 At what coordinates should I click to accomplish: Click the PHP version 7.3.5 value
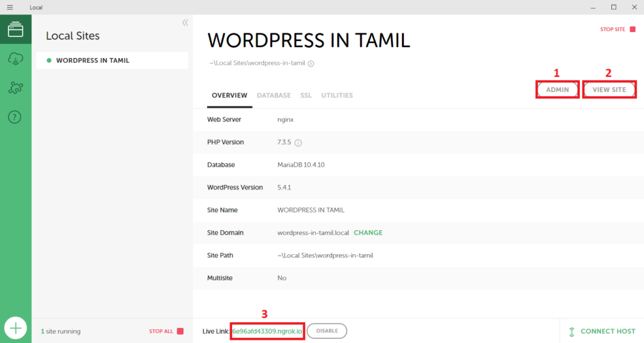point(284,142)
